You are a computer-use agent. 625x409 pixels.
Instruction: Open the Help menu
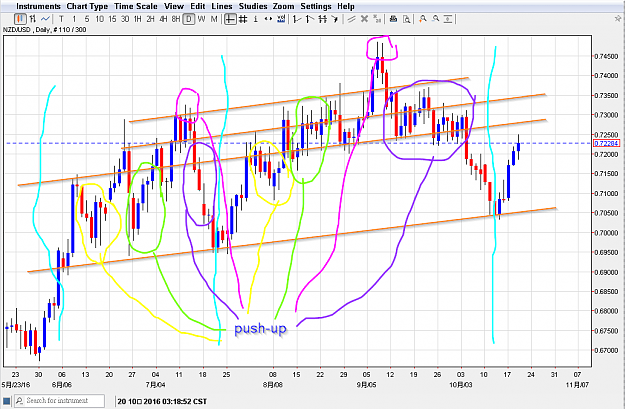[x=346, y=6]
